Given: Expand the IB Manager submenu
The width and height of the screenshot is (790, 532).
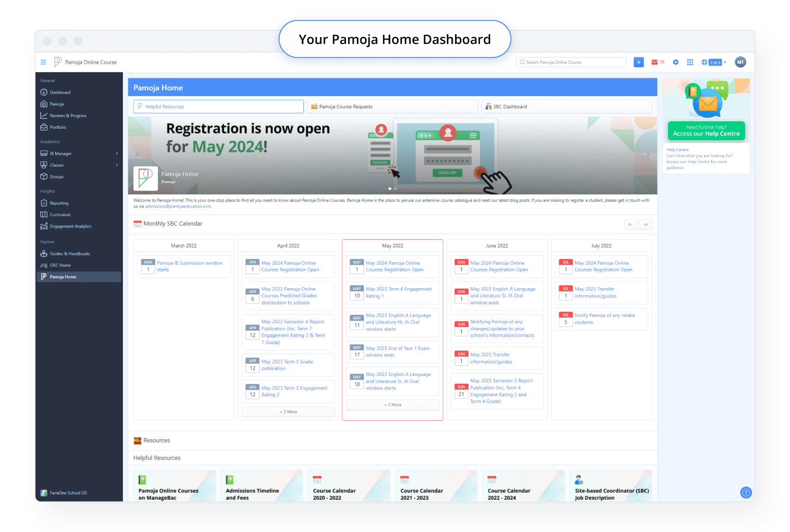Looking at the screenshot, I should [x=116, y=153].
